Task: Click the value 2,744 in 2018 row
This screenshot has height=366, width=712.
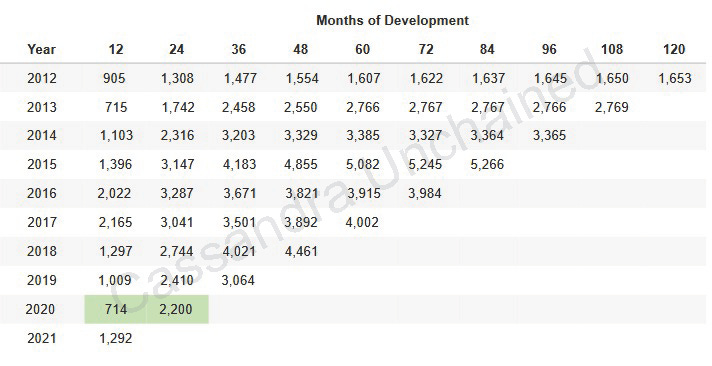Action: click(176, 251)
